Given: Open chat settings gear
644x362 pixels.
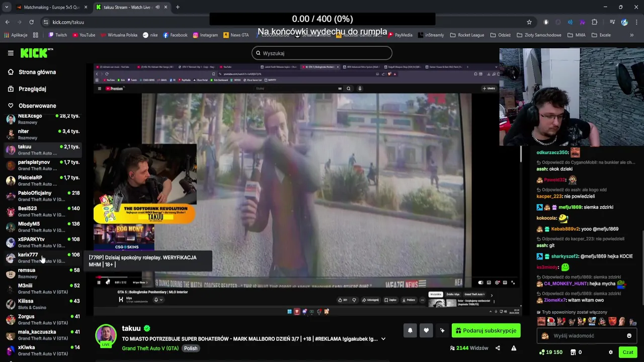Looking at the screenshot, I should pos(611,352).
